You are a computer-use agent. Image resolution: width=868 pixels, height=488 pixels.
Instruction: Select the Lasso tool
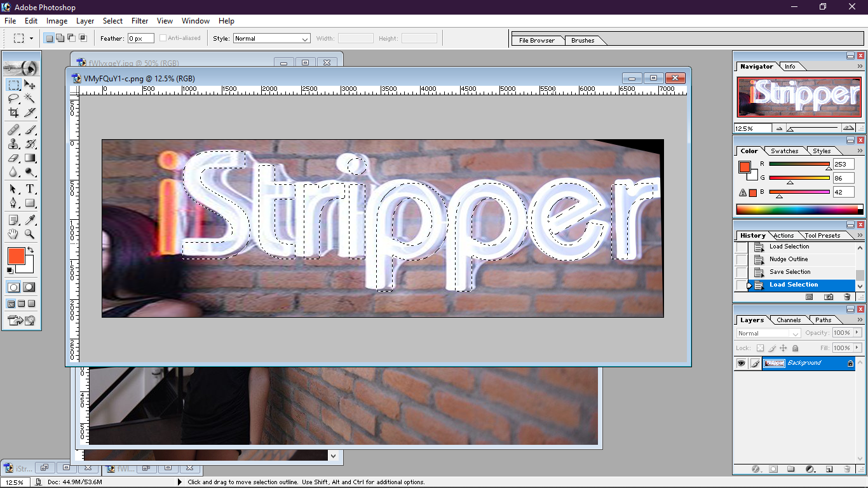point(13,99)
